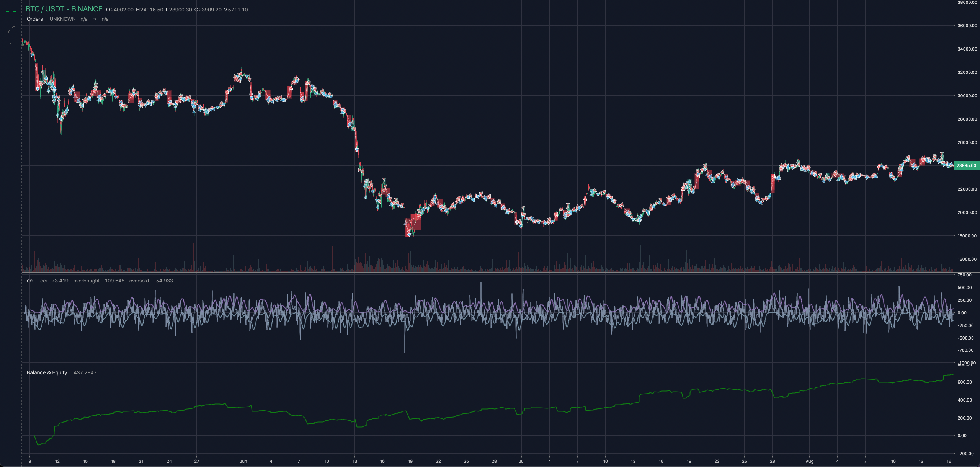Click the oversold value -54.933

point(163,281)
